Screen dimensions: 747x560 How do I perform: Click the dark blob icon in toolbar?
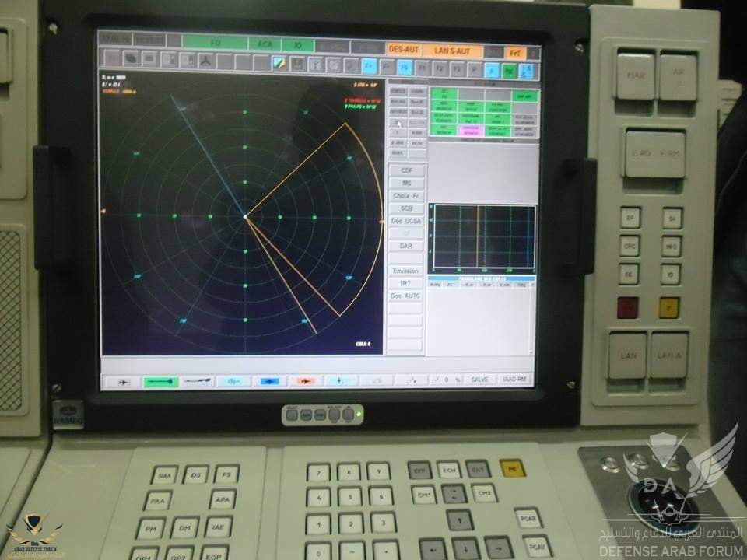tap(131, 58)
